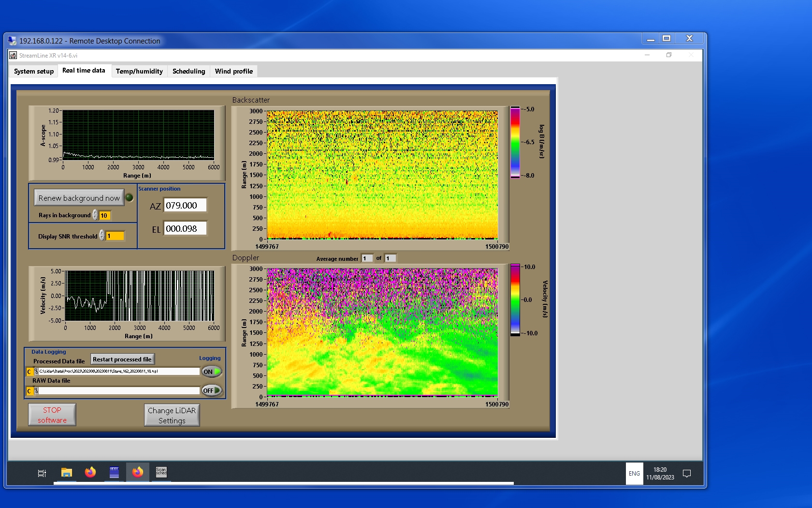
Task: Click Change LiDAR Settings button
Action: tap(172, 415)
